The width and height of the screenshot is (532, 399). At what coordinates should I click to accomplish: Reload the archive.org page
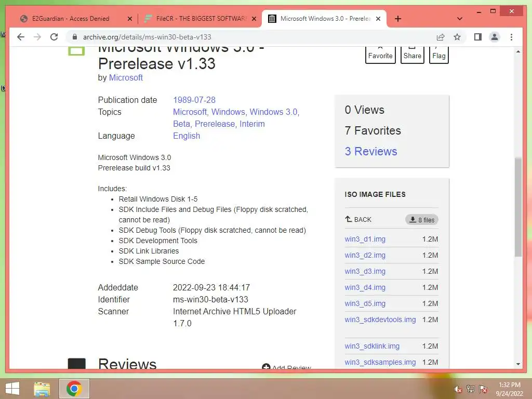tap(54, 37)
